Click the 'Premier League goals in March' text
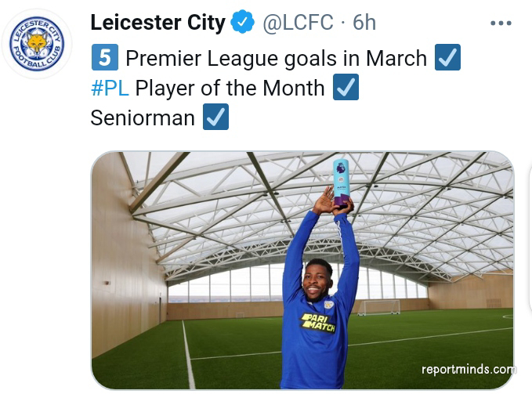Screen dimensions: 532x394 coord(276,58)
